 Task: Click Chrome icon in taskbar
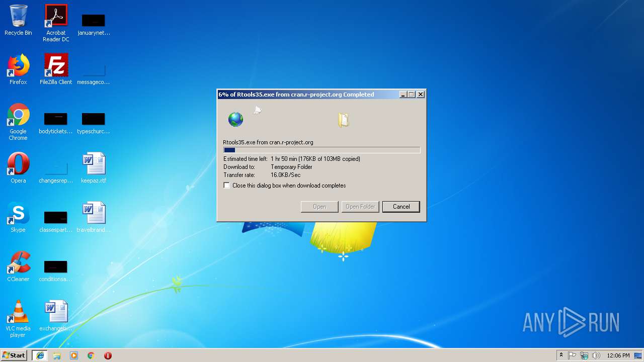point(91,355)
